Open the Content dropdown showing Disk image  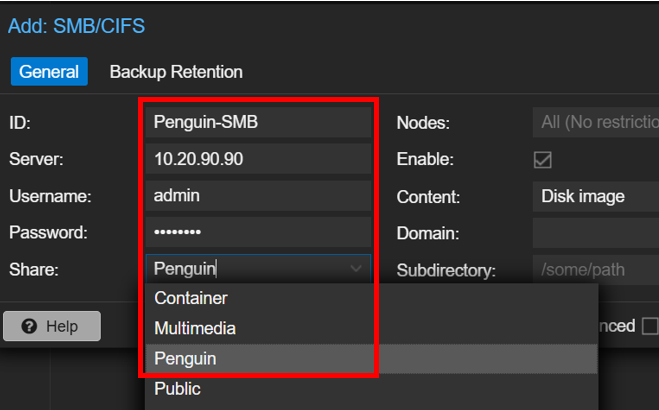tap(594, 197)
